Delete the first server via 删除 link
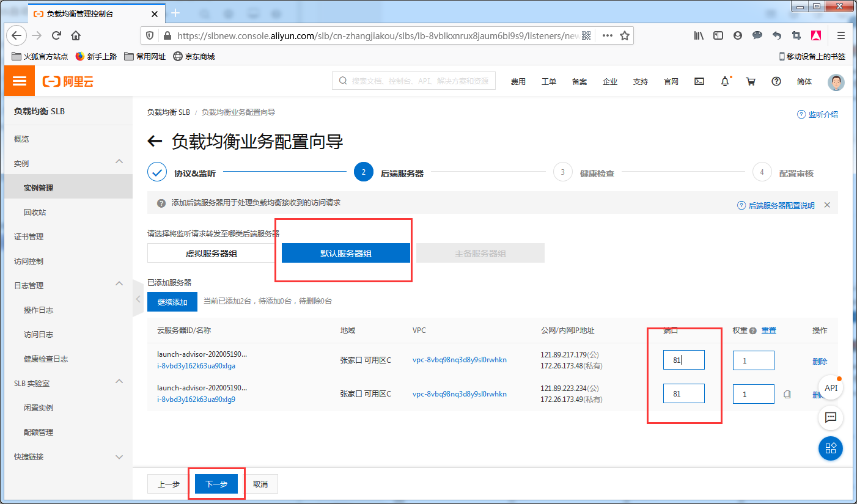Viewport: 857px width, 504px height. 820,362
